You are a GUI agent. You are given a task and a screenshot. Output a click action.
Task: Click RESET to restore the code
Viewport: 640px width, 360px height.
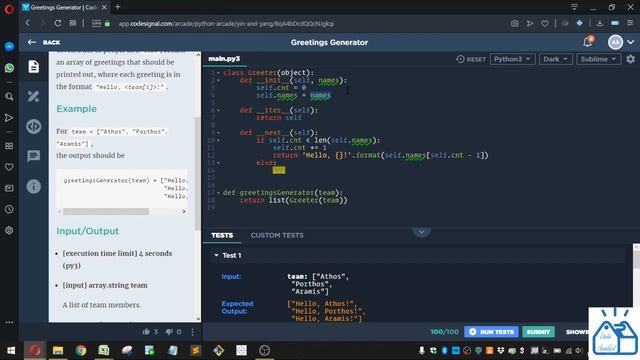pos(471,59)
